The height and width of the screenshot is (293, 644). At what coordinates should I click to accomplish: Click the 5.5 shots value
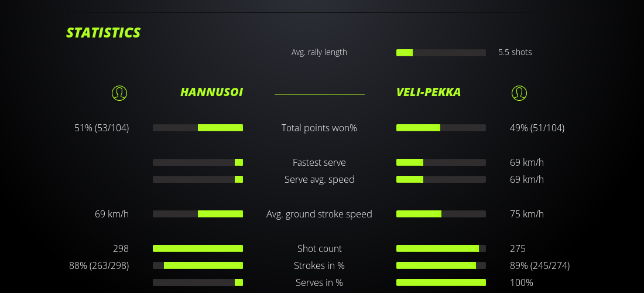point(515,52)
